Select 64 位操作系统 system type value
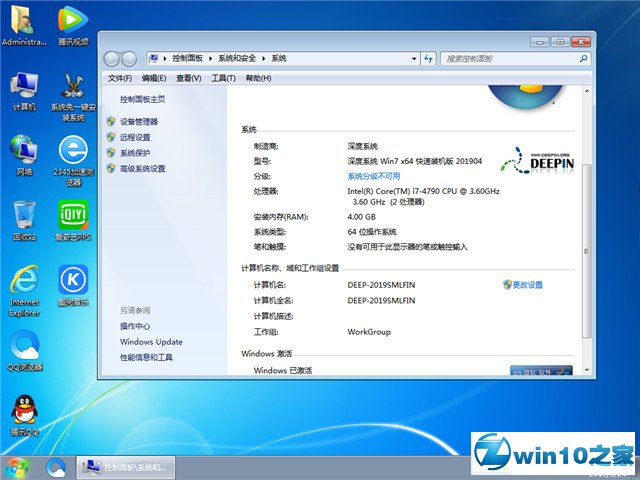 [372, 232]
